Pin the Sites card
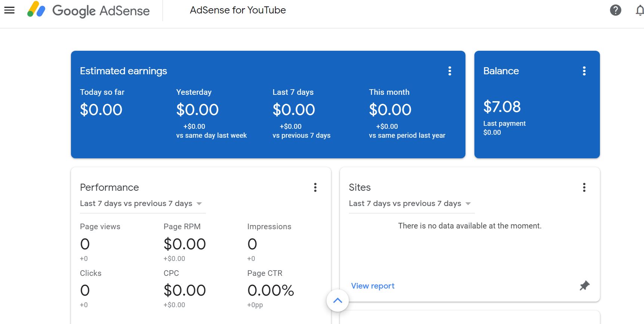Image resolution: width=644 pixels, height=324 pixels. 585,286
